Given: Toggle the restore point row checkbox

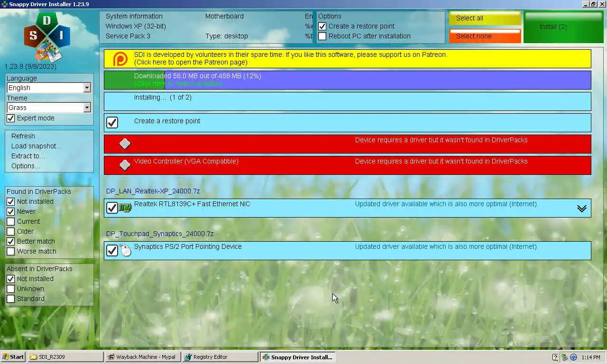Looking at the screenshot, I should (112, 123).
